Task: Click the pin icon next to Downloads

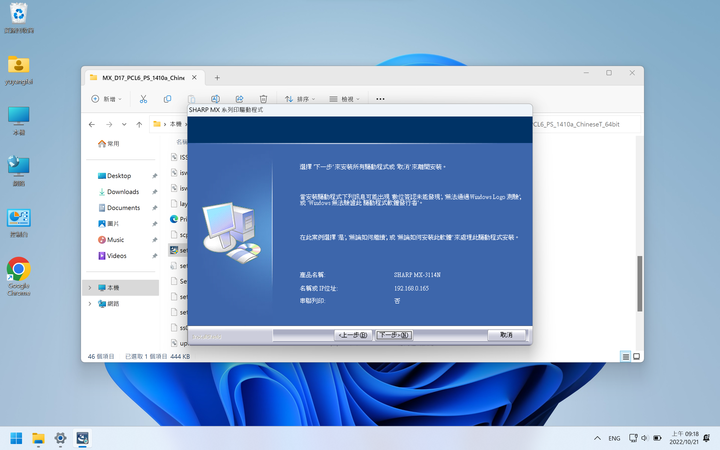Action: (x=155, y=192)
